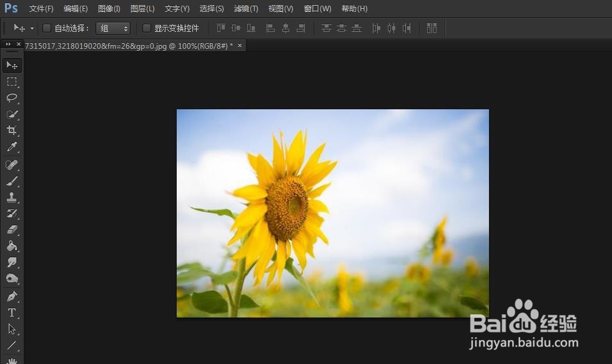Select the Clone Stamp tool
The height and width of the screenshot is (364, 612).
[12, 197]
